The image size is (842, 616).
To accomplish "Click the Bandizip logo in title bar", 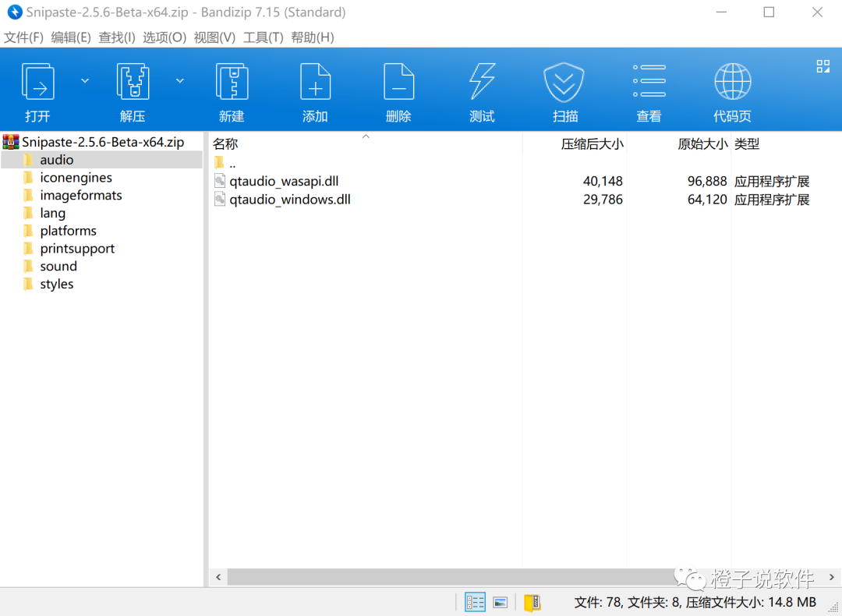I will coord(15,12).
